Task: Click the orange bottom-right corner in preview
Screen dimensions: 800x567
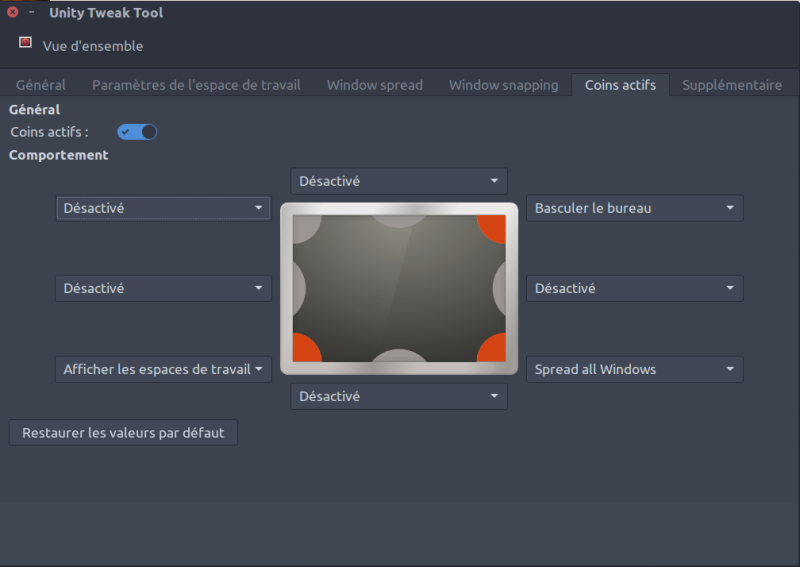Action: (492, 348)
